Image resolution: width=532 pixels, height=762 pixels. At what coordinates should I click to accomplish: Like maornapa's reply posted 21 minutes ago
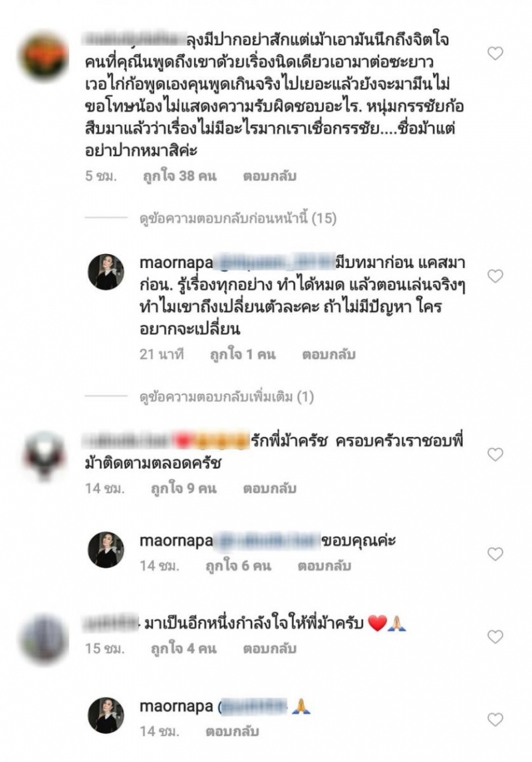click(495, 276)
